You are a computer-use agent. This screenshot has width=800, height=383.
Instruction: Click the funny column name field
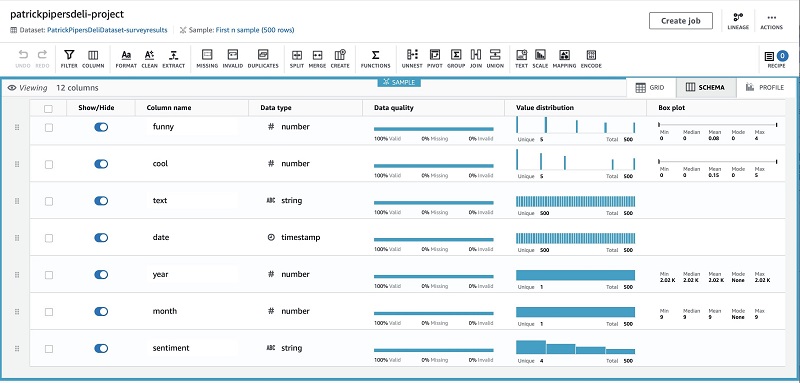193,127
